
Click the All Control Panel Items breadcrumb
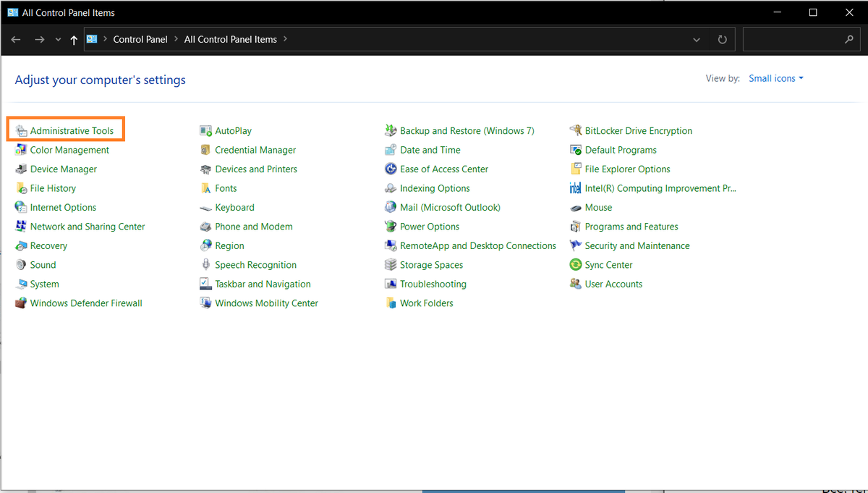231,39
